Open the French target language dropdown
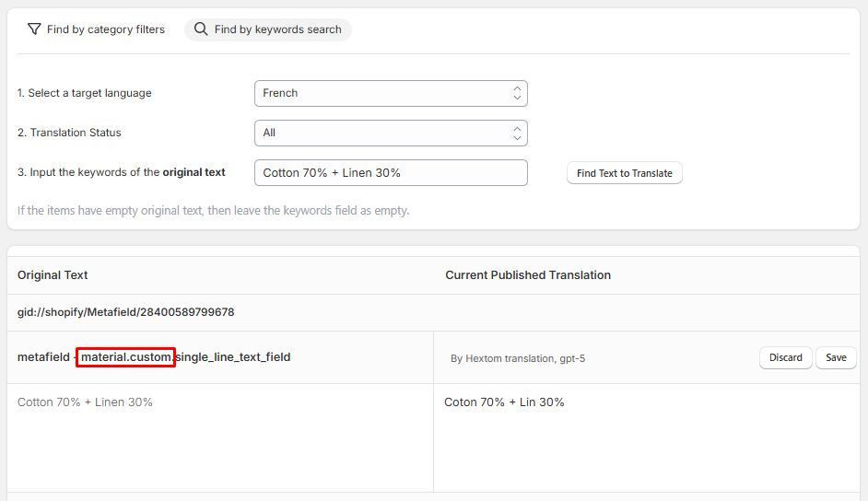 pos(390,93)
